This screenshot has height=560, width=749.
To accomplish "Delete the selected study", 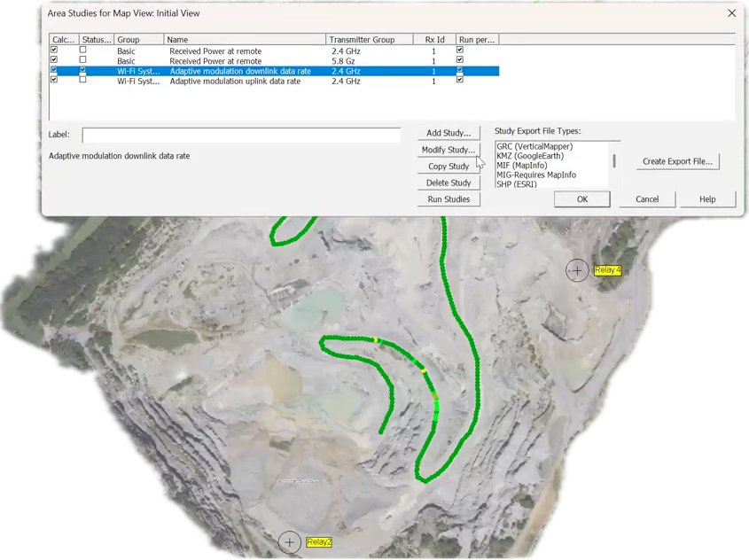I will pyautogui.click(x=449, y=183).
